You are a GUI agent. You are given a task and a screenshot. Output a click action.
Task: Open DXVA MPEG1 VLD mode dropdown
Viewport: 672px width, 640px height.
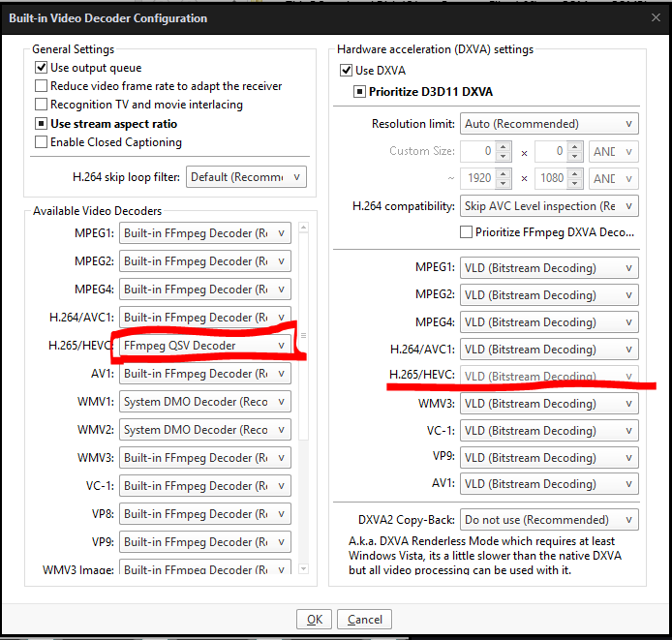pos(549,268)
